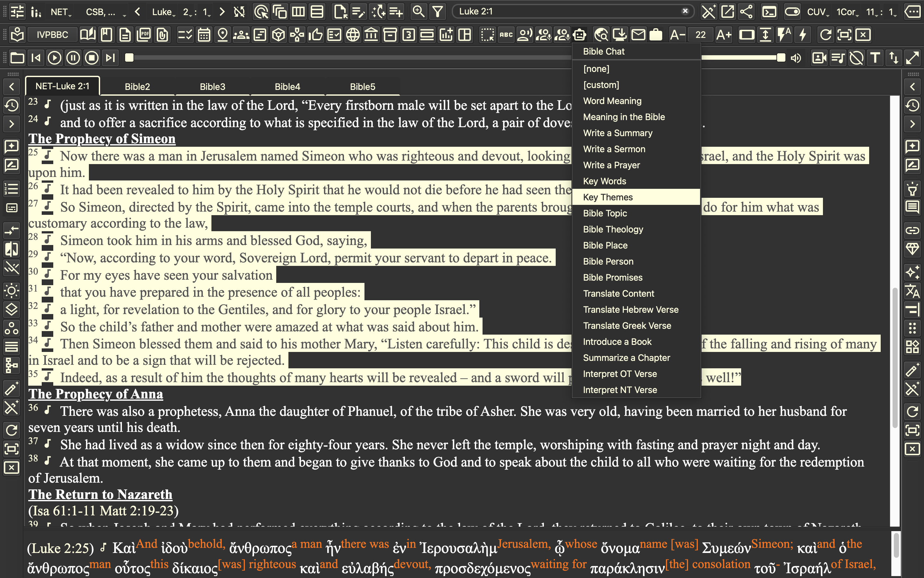The width and height of the screenshot is (924, 578).
Task: Click the history clock icon in left sidebar
Action: tap(12, 105)
